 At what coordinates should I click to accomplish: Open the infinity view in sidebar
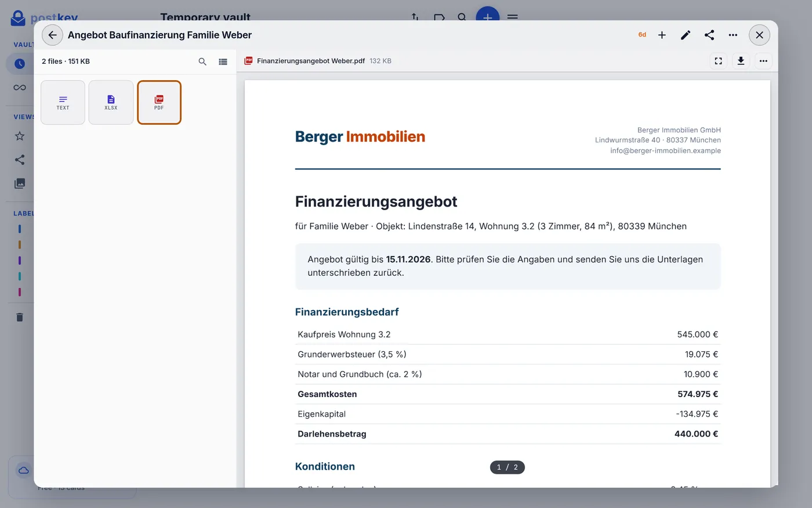point(20,88)
